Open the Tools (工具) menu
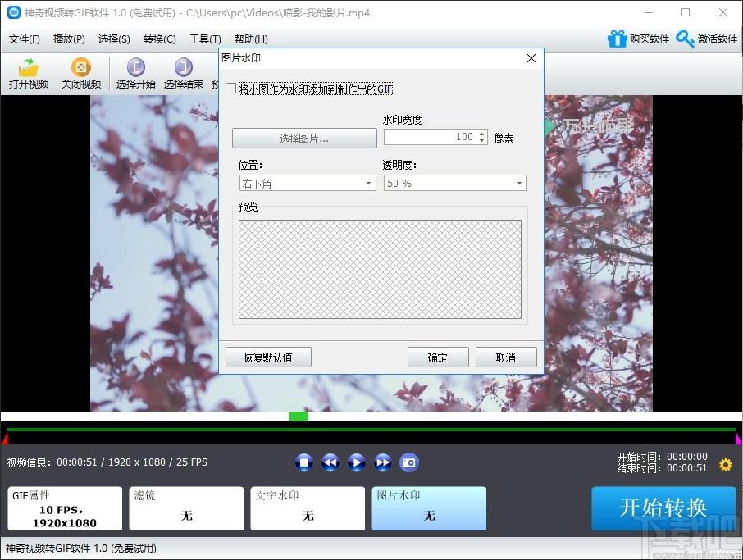Image resolution: width=743 pixels, height=560 pixels. [205, 39]
